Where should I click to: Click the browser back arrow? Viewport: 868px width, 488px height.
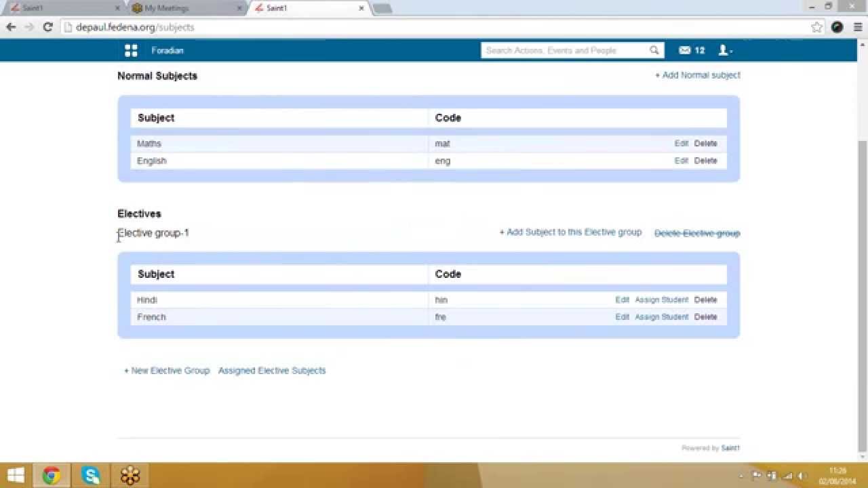coord(11,27)
